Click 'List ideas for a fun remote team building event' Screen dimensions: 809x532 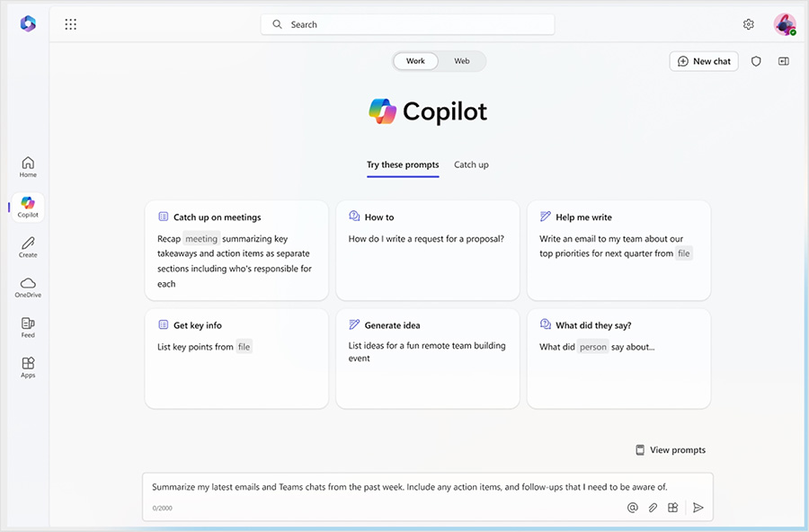(427, 352)
